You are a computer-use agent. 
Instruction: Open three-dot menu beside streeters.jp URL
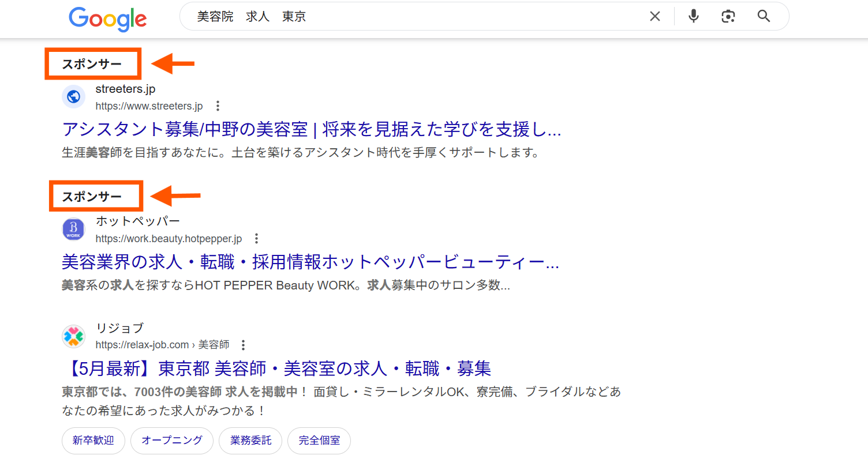coord(218,106)
